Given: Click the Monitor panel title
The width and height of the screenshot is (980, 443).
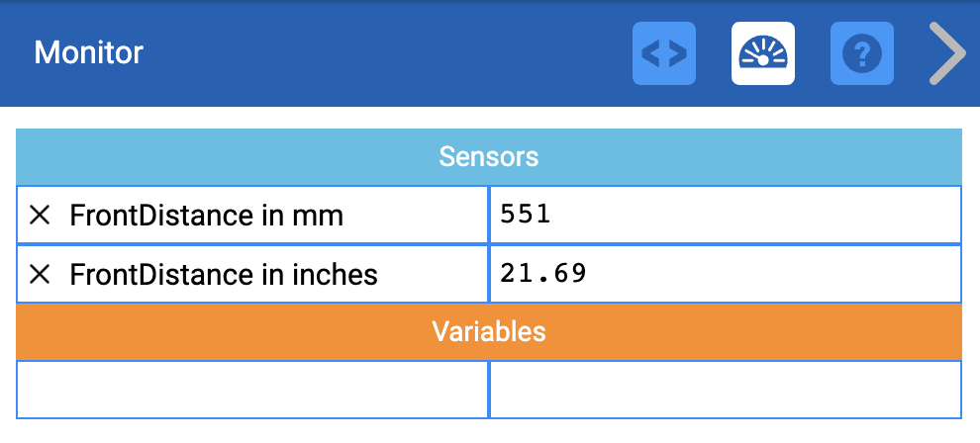Looking at the screenshot, I should (x=89, y=52).
